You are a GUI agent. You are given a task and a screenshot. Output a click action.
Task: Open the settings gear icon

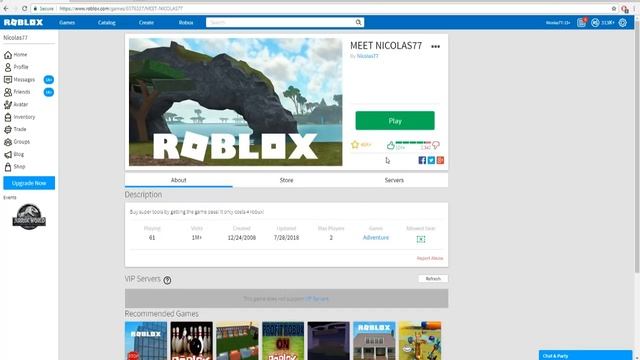(622, 23)
